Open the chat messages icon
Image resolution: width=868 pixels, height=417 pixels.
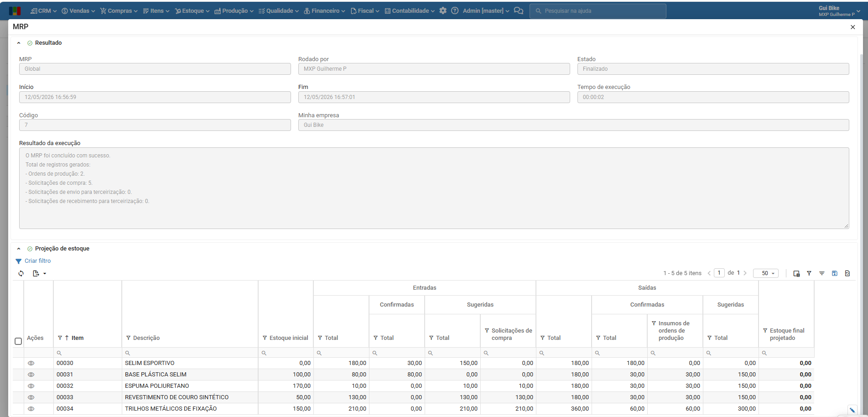coord(519,10)
